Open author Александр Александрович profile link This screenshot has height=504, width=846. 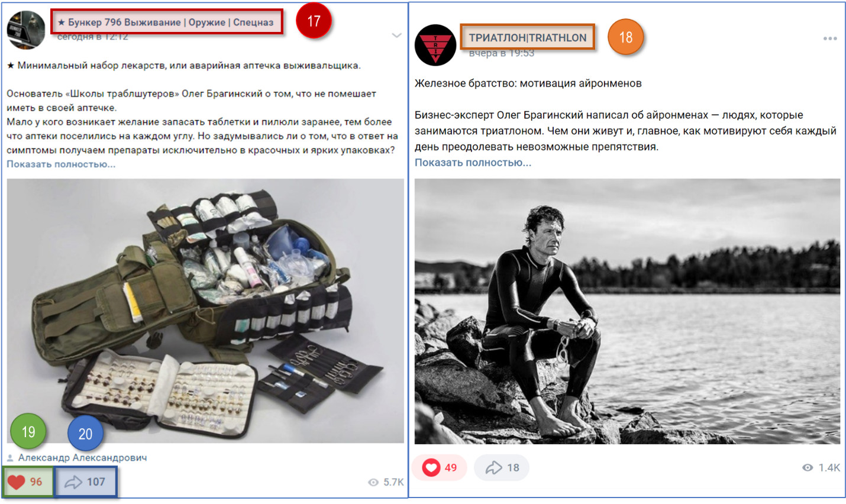[82, 457]
